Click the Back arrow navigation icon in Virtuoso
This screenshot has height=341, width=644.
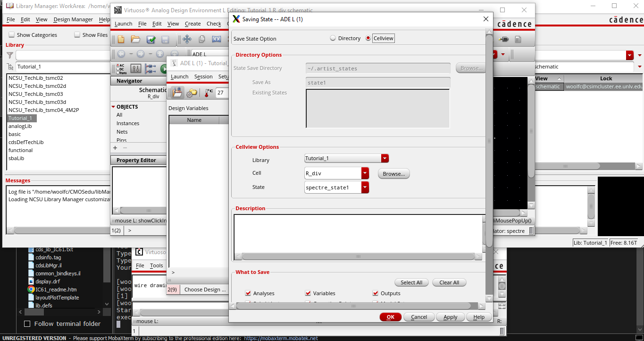(x=121, y=54)
